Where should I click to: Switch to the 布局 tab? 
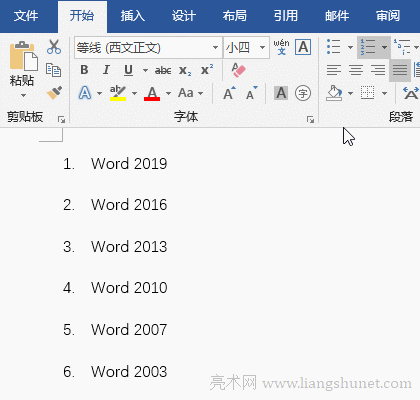click(235, 16)
